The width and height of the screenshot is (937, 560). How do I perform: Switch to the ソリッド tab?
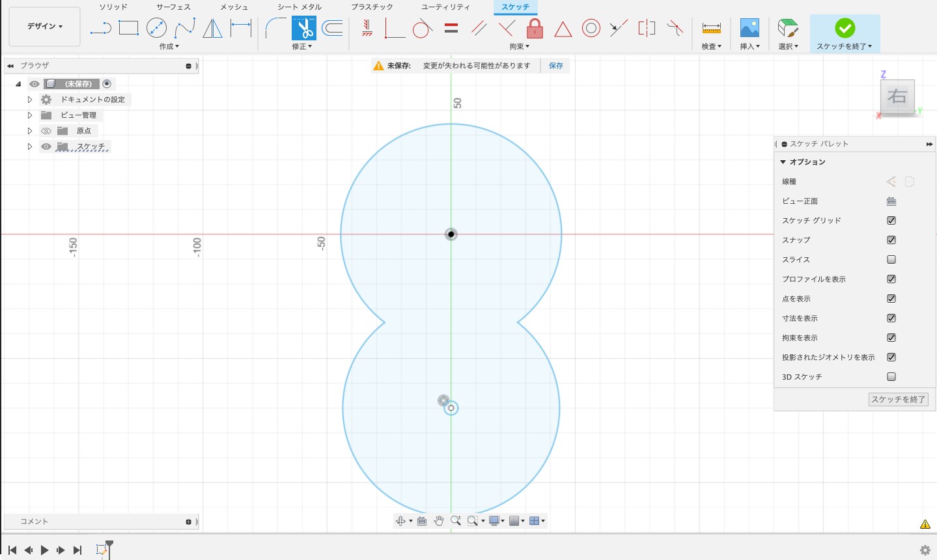pos(114,7)
